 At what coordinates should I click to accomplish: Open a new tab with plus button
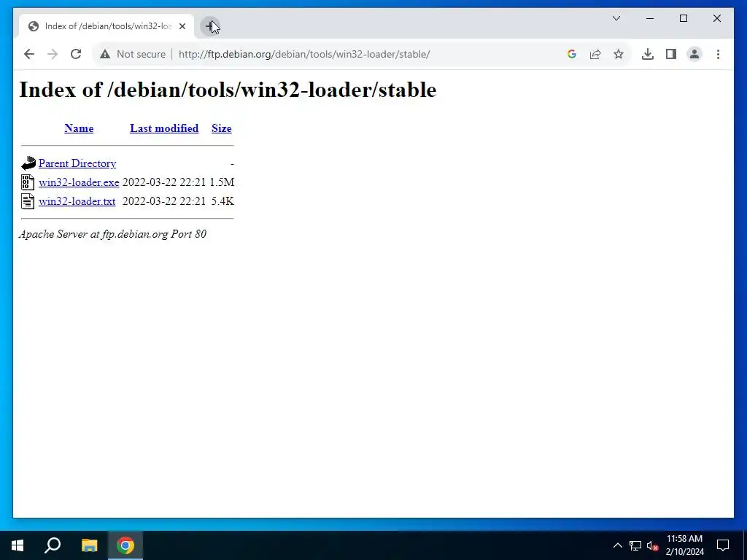point(210,26)
